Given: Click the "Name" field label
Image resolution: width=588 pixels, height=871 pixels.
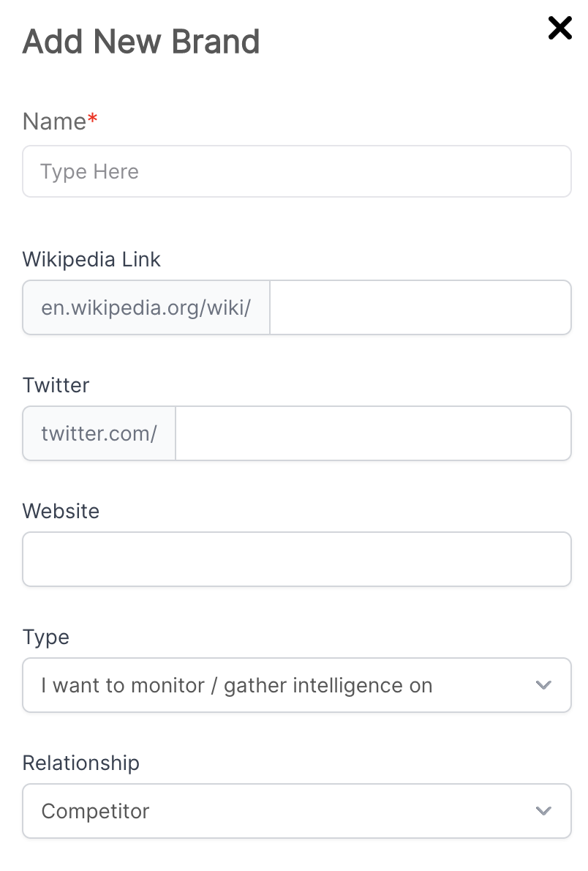Looking at the screenshot, I should (x=54, y=122).
